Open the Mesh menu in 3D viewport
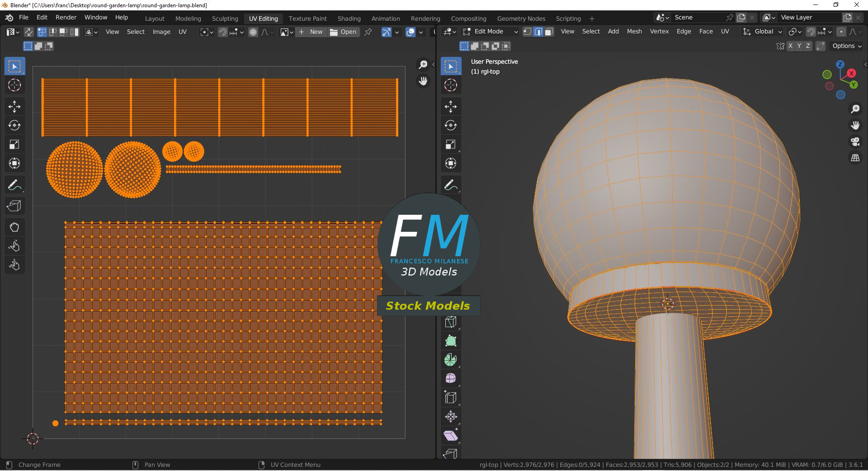Screen dimensions: 868x471 coord(634,32)
